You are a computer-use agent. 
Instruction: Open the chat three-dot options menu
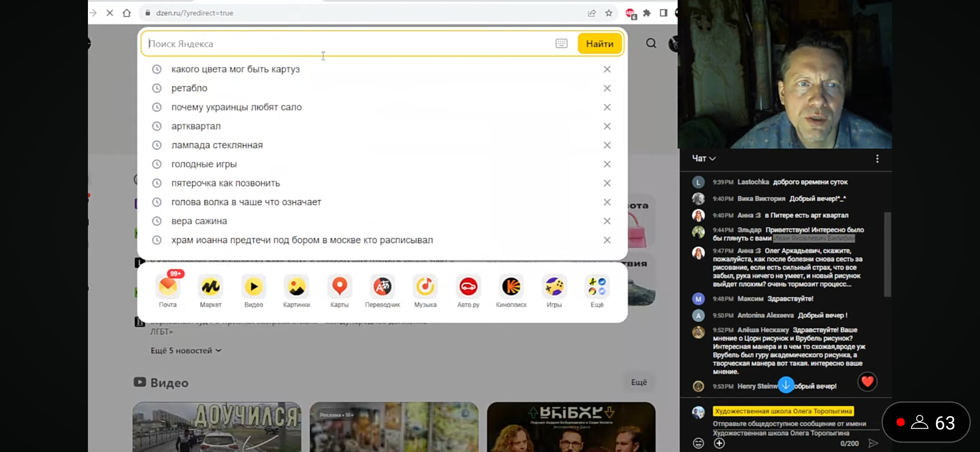pyautogui.click(x=877, y=159)
